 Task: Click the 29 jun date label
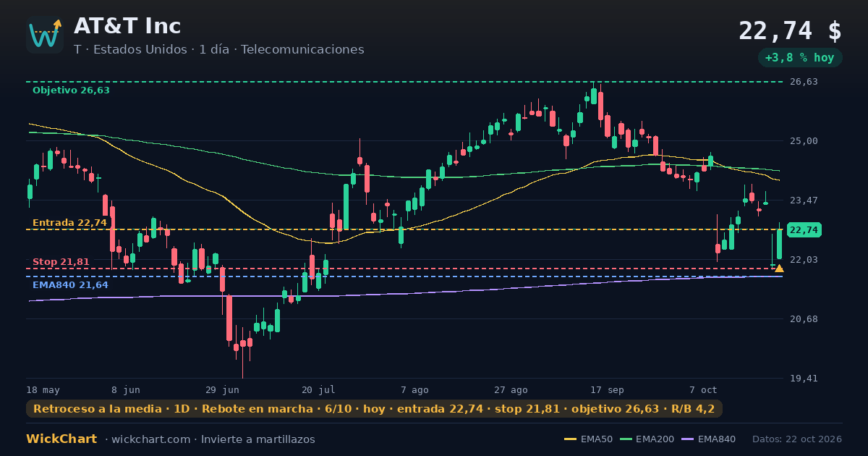[x=223, y=389]
